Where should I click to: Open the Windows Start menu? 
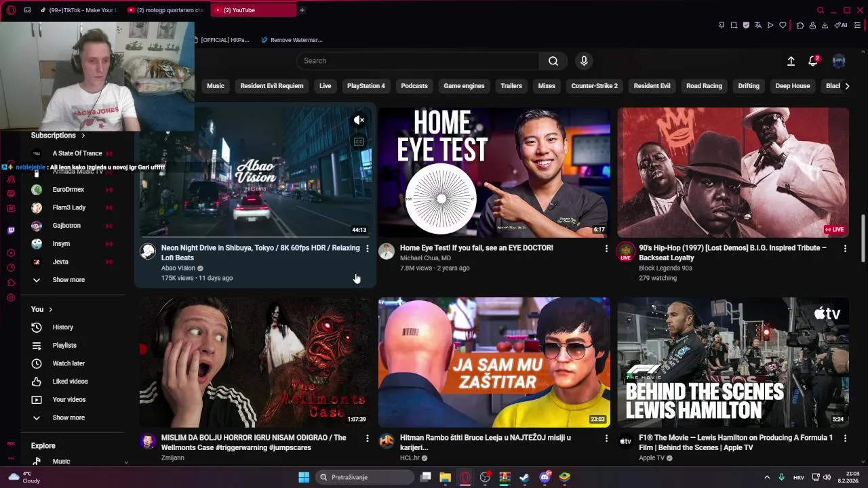click(304, 477)
